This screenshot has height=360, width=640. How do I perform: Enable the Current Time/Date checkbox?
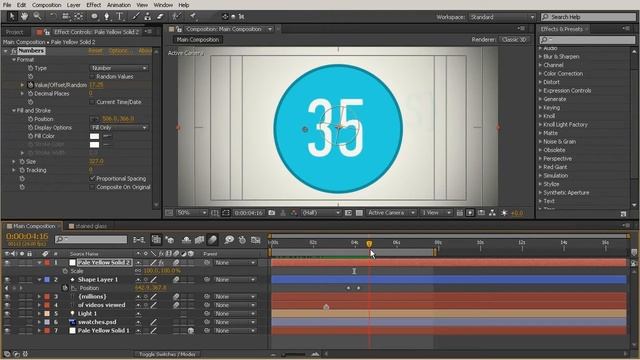point(92,102)
